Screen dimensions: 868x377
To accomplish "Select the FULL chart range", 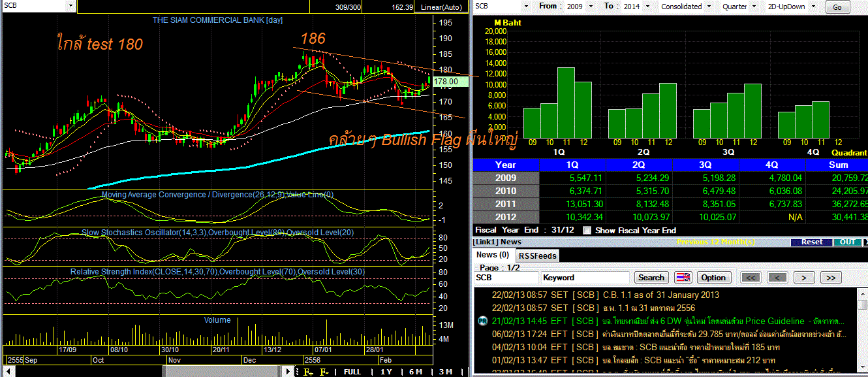I will click(352, 372).
